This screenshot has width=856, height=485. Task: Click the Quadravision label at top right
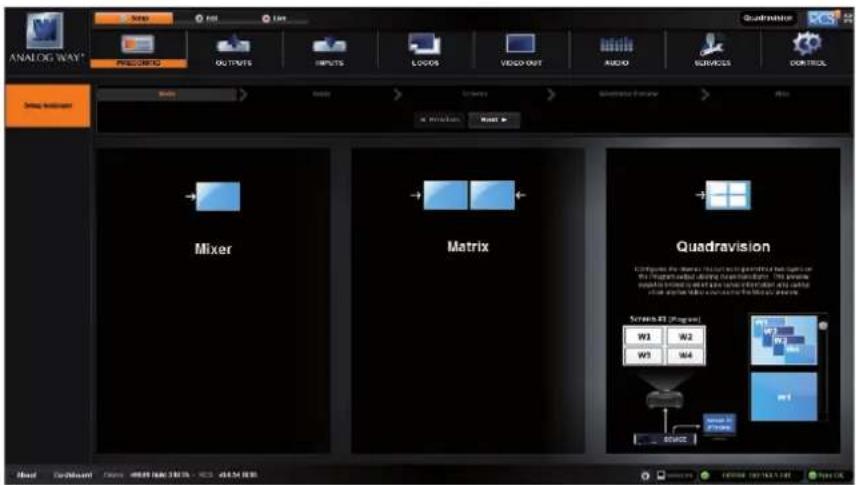pyautogui.click(x=768, y=19)
